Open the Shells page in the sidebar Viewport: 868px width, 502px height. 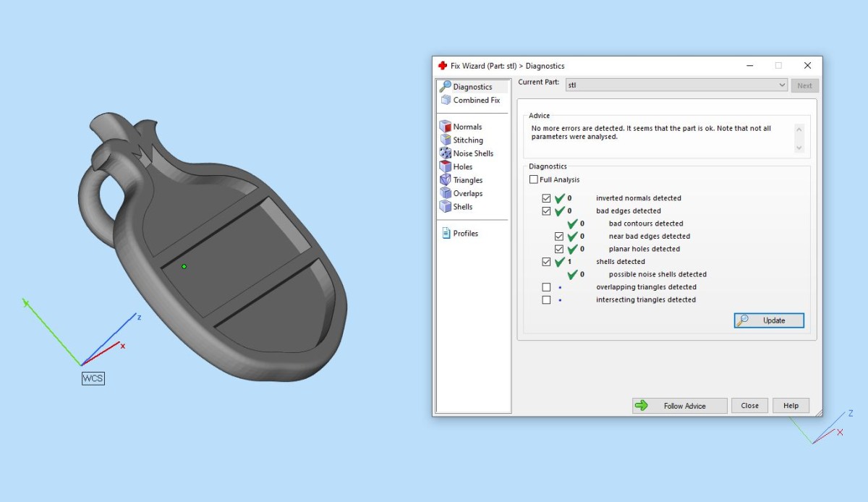462,207
